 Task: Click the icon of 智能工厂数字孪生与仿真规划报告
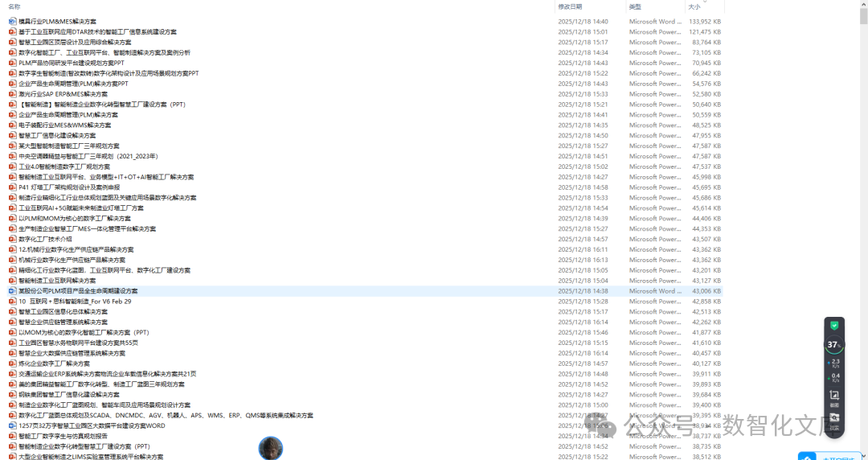[13, 436]
